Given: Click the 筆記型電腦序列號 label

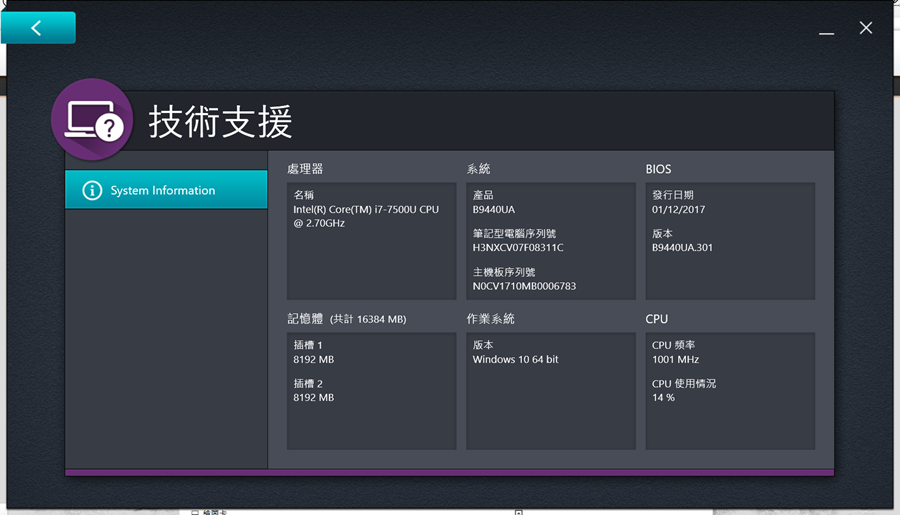Looking at the screenshot, I should tap(514, 234).
